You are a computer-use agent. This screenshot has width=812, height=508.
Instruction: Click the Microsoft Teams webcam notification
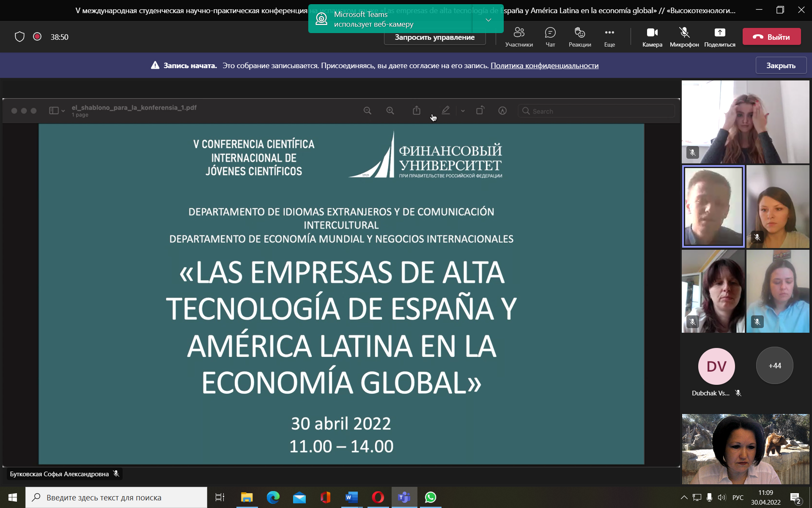coord(390,19)
